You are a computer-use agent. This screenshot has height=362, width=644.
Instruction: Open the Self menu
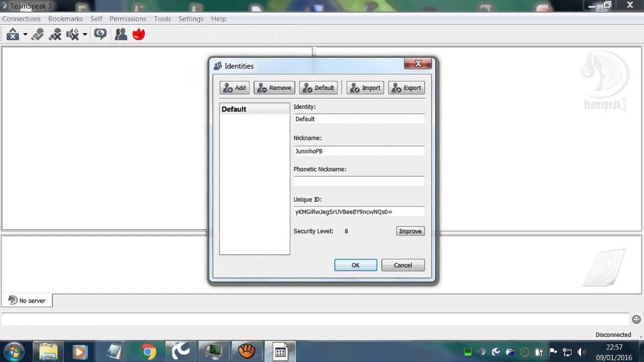tap(96, 19)
